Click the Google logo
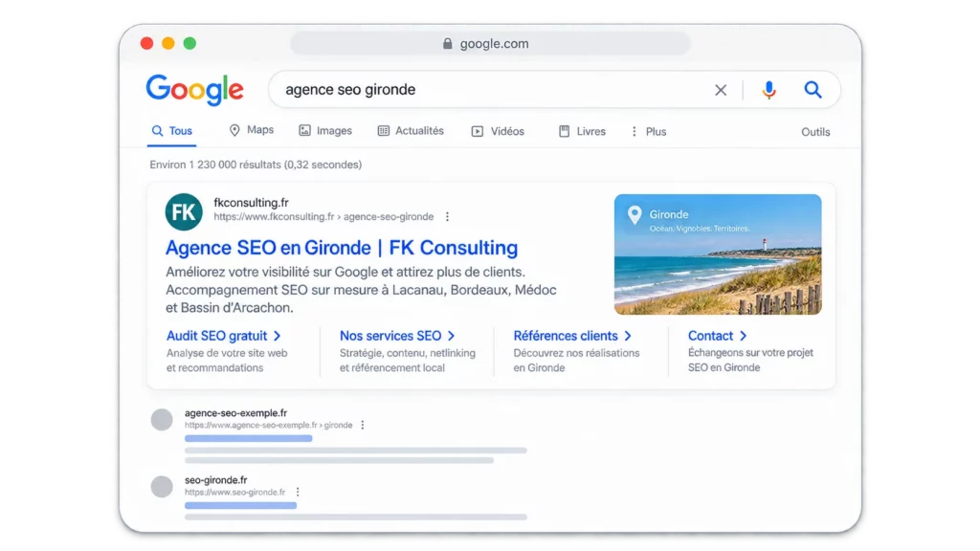980x551 pixels. (x=194, y=90)
